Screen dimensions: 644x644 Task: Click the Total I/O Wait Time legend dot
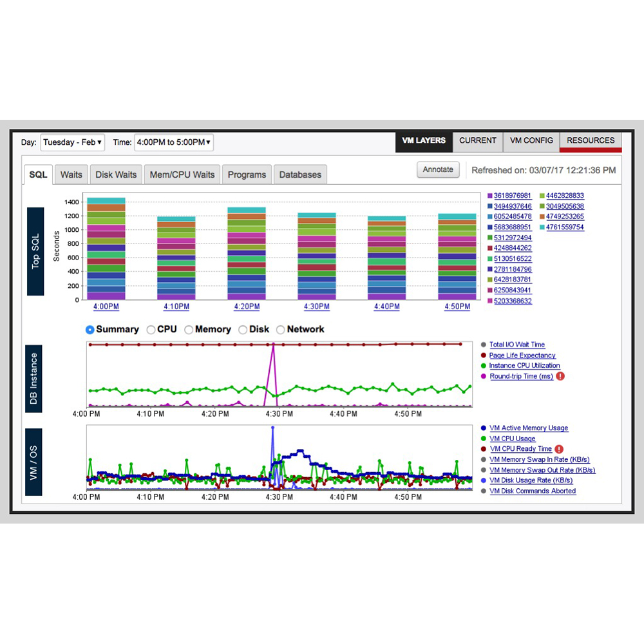point(484,345)
